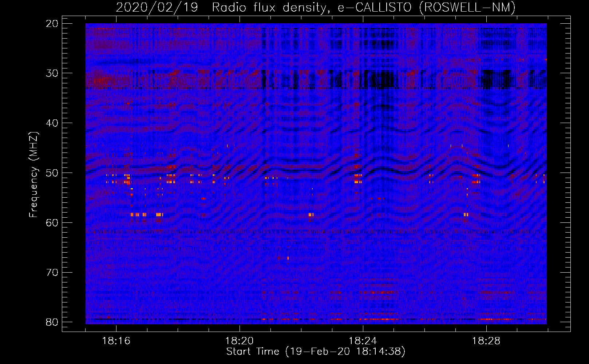
Task: Click the 'Start Time (19-Feb-20 18:14:38)' label
Action: (x=316, y=352)
